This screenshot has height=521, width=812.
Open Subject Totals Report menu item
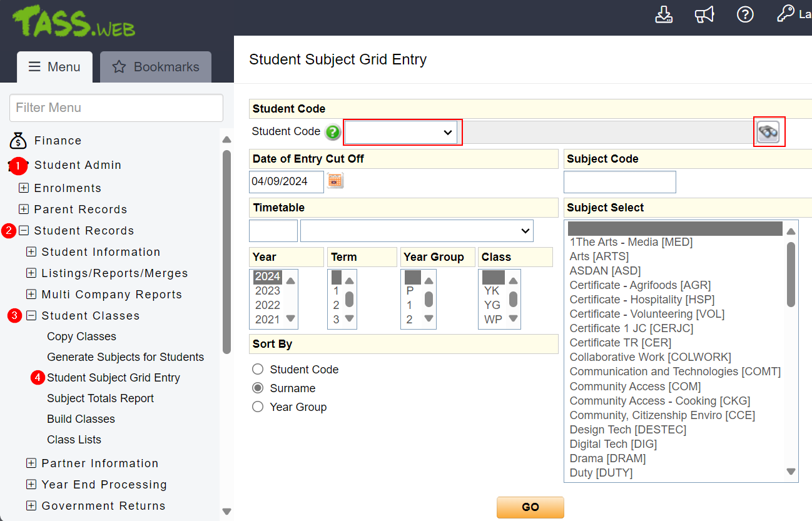(101, 398)
